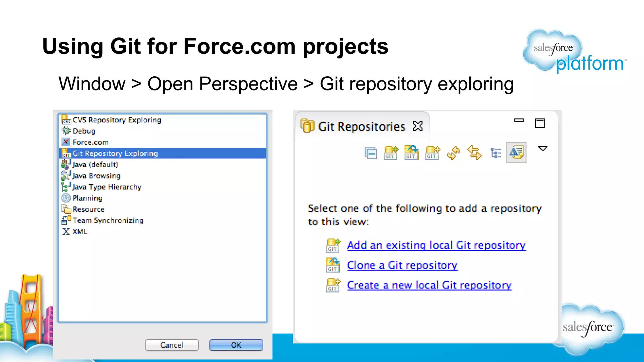Click the Java (default) icon
Image resolution: width=644 pixels, height=362 pixels.
66,164
